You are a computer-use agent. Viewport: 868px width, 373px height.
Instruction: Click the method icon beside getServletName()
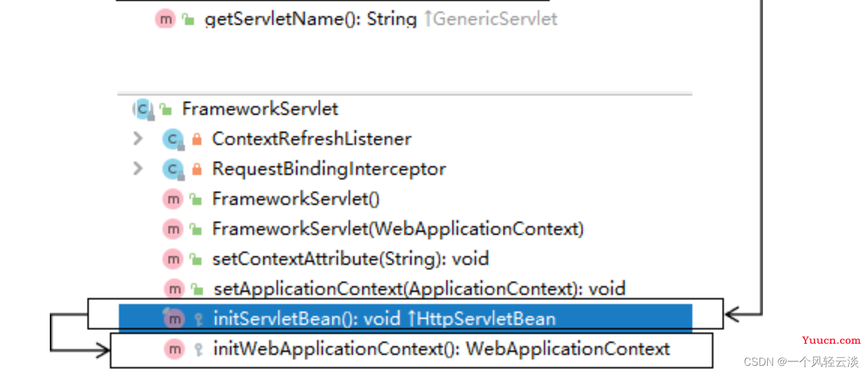point(164,19)
